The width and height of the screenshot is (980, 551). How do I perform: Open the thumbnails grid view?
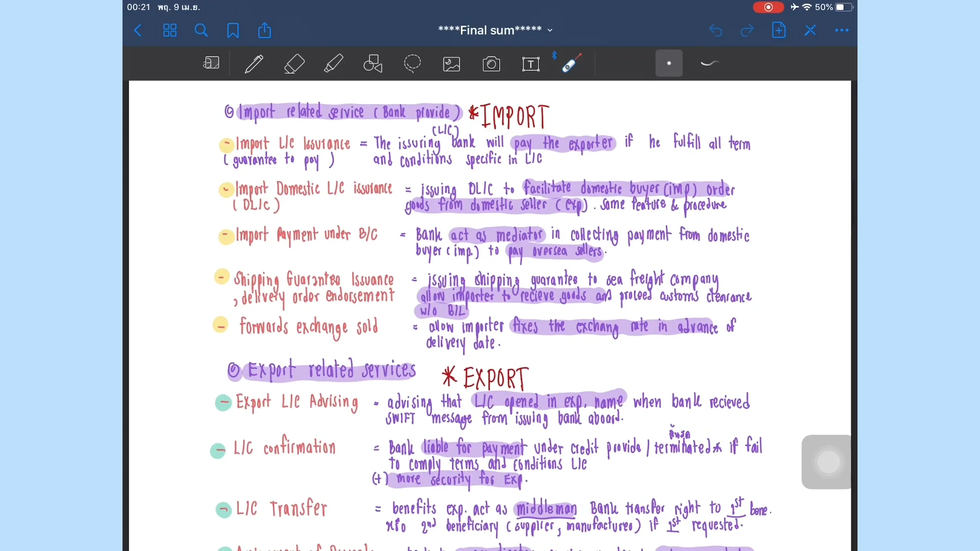(x=169, y=31)
